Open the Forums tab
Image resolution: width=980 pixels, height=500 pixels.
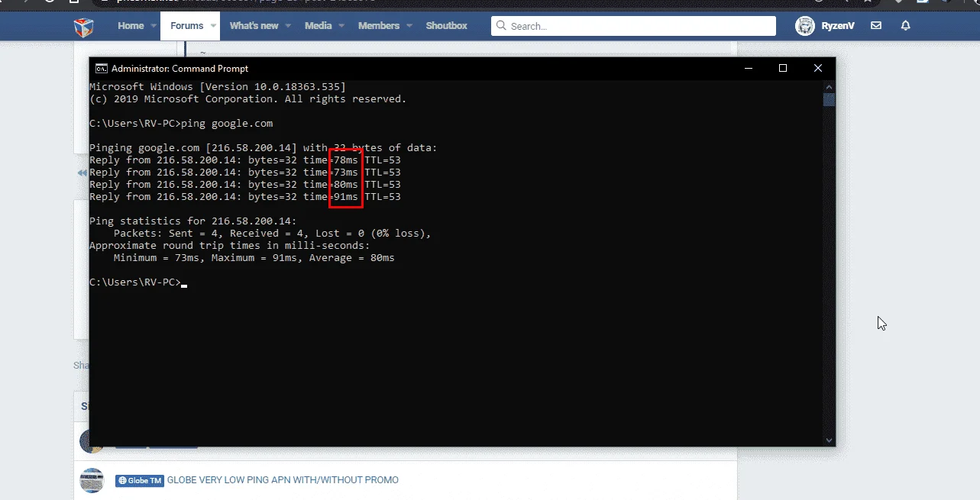pyautogui.click(x=187, y=26)
